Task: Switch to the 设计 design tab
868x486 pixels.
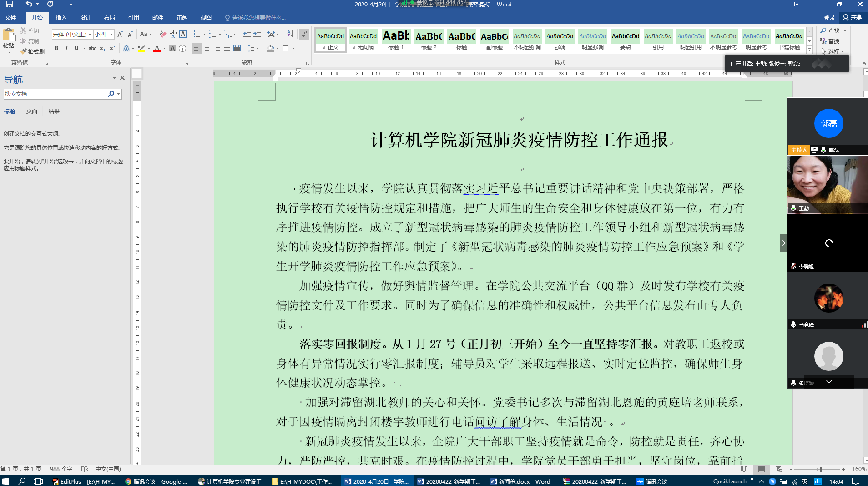Action: point(86,18)
